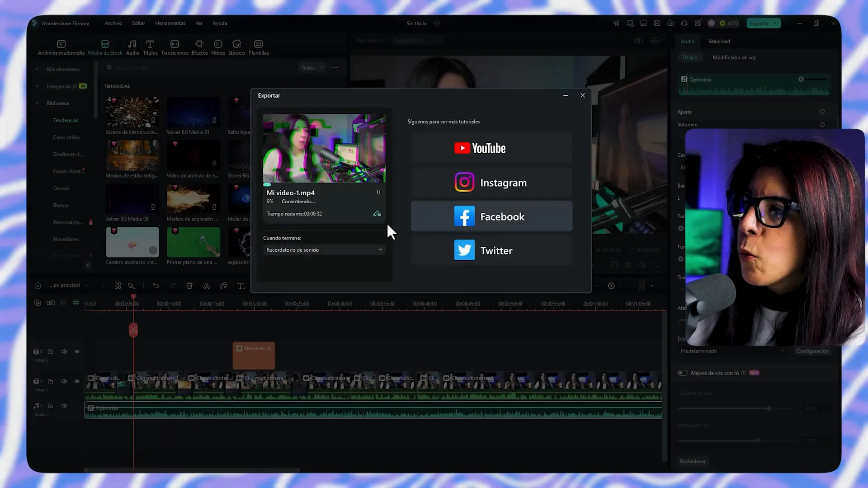Click the music-note audio tool in timeline toolbar
This screenshot has height=488, width=868.
pos(224,286)
